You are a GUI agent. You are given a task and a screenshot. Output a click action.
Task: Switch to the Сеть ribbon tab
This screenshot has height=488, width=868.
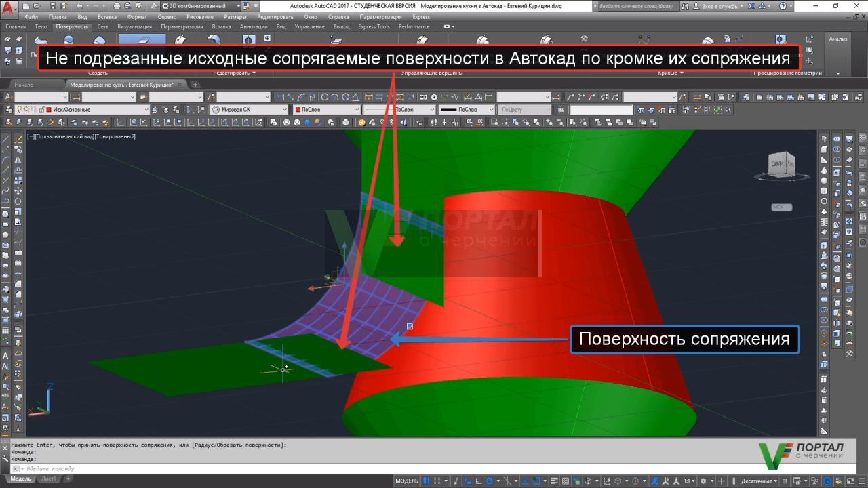tap(102, 26)
